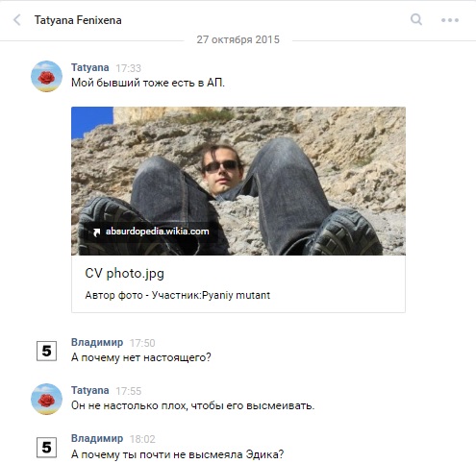The width and height of the screenshot is (476, 464).
Task: Open the absurdopedia.wikia.com link preview photo
Action: coord(238,181)
